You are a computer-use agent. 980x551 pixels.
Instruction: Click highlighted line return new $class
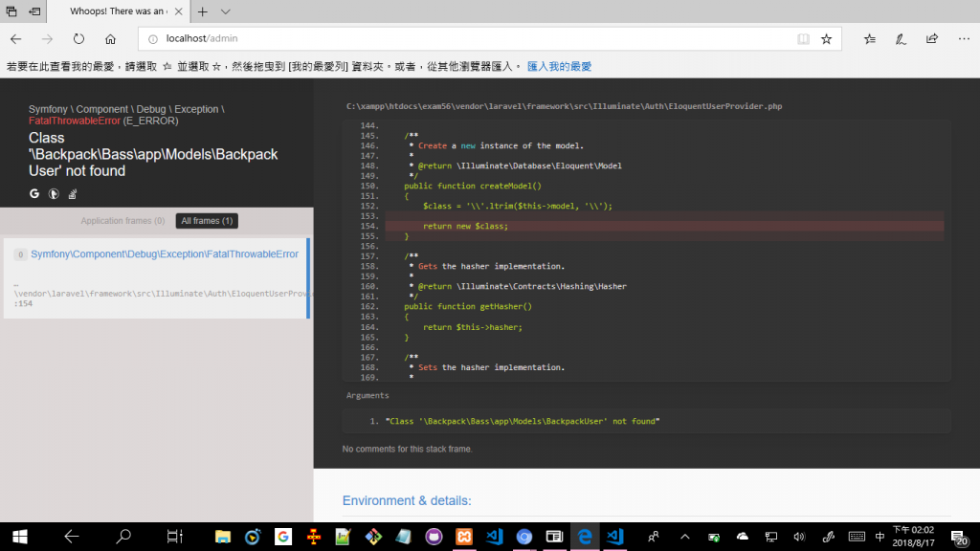pos(664,226)
